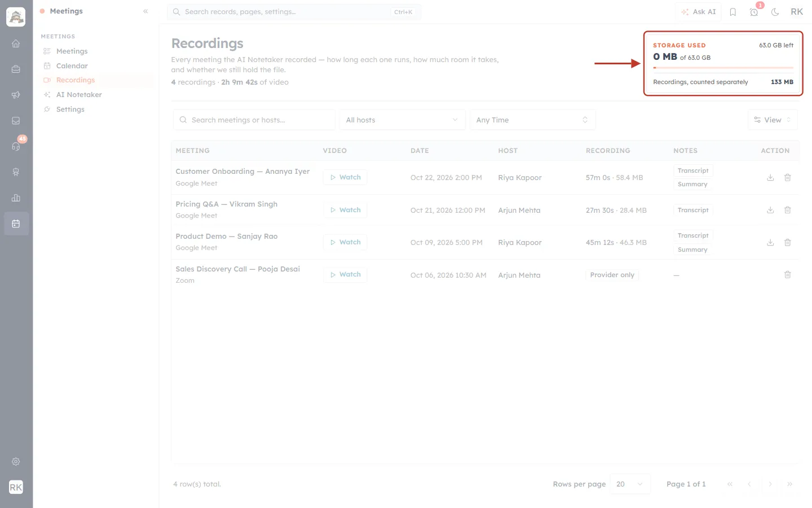
Task: Open the RK user avatar at top right
Action: tap(797, 12)
